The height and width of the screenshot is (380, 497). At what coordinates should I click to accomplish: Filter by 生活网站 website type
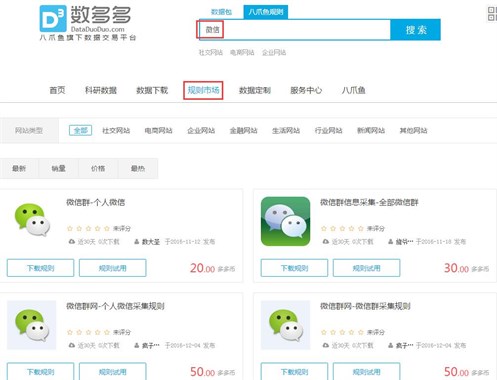coord(286,130)
